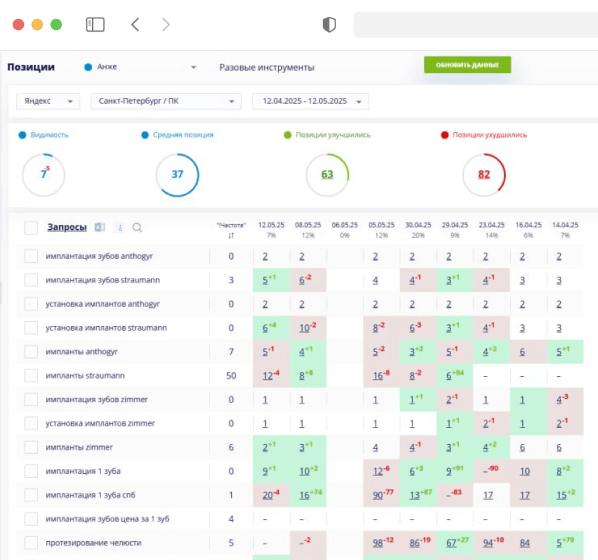Check the импланты zimmer row checkbox

coord(31,447)
